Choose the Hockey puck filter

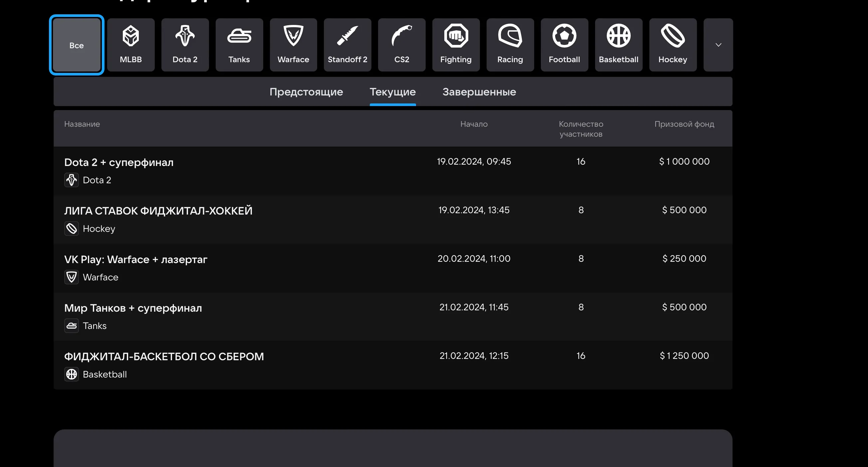(x=673, y=45)
